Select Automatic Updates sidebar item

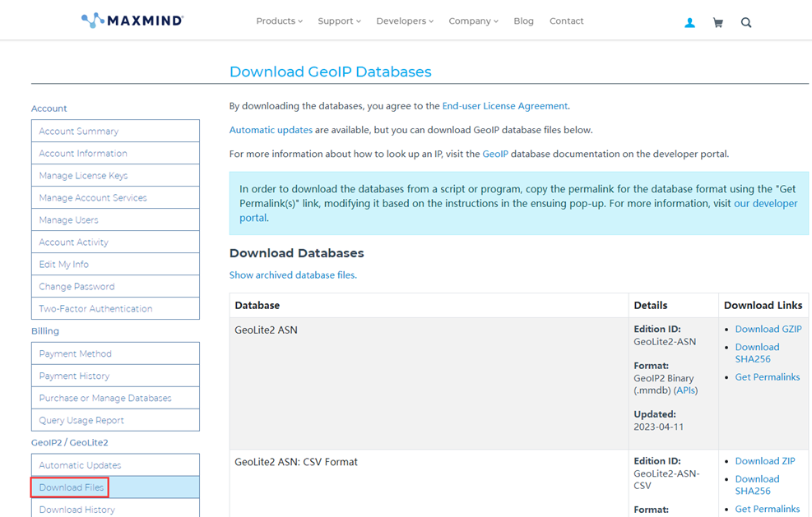coord(115,465)
